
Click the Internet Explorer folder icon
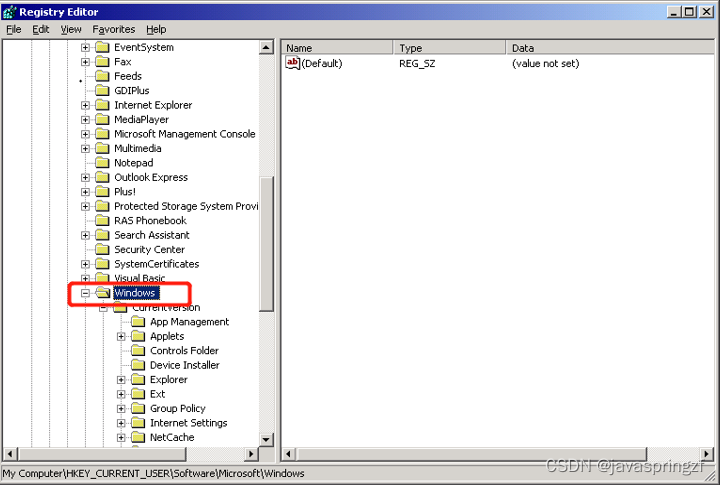point(102,105)
